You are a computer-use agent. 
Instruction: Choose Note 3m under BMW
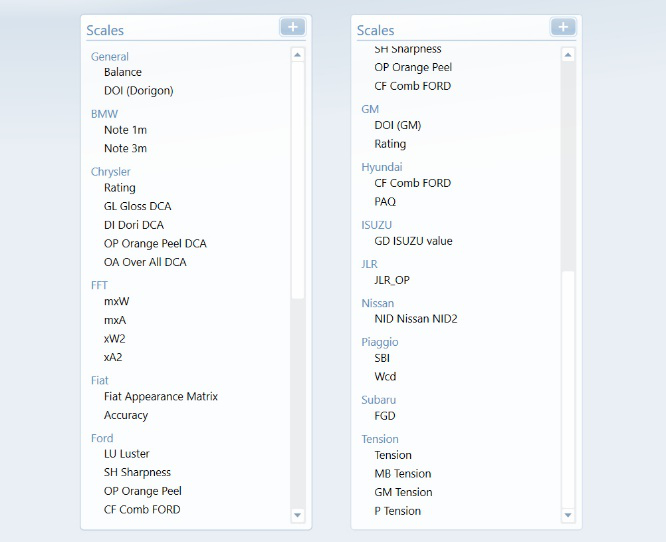(125, 148)
